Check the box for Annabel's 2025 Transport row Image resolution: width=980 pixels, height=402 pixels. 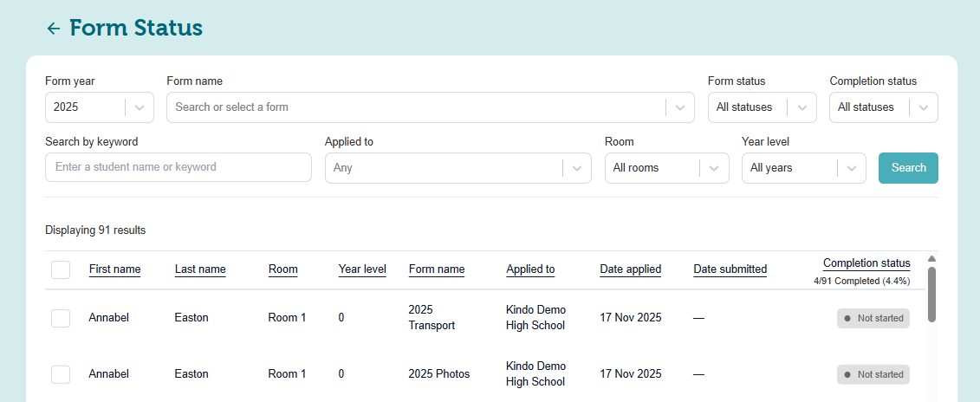pos(61,318)
